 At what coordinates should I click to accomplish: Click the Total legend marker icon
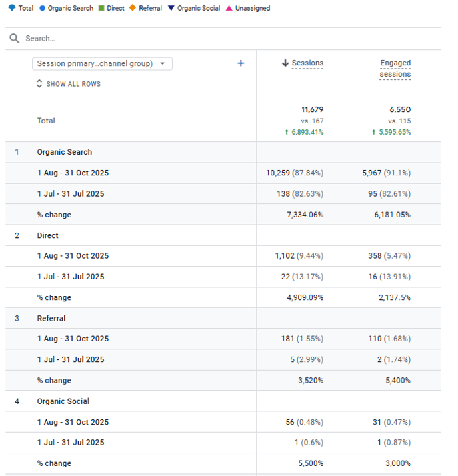(12, 8)
